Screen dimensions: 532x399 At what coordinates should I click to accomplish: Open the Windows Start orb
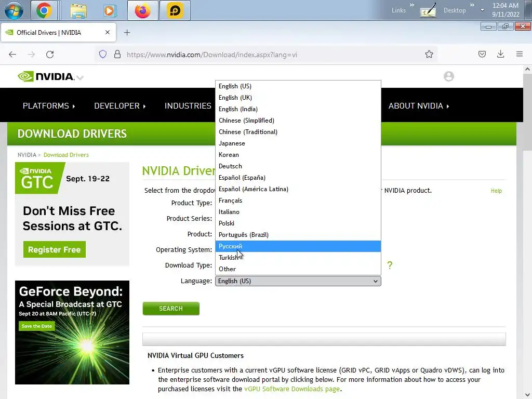[14, 10]
